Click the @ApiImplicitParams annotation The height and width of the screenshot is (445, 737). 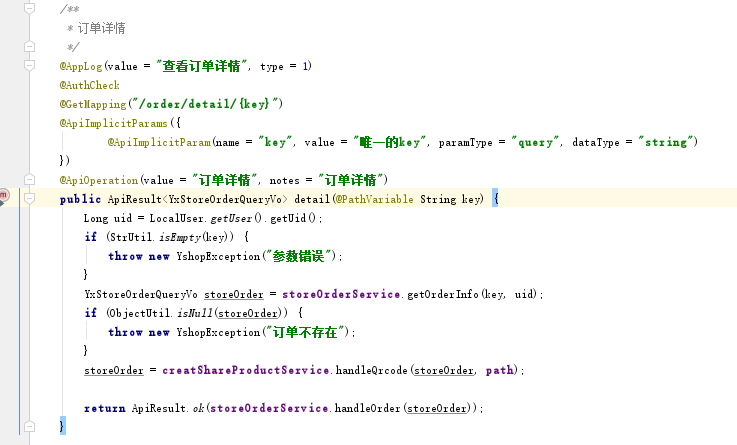(x=113, y=123)
